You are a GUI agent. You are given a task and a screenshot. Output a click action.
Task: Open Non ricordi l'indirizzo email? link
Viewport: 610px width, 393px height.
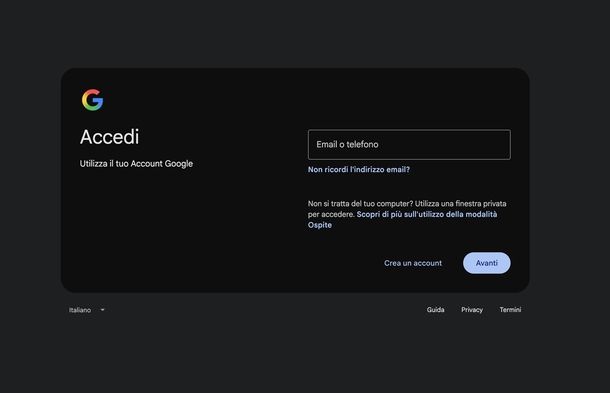point(359,170)
